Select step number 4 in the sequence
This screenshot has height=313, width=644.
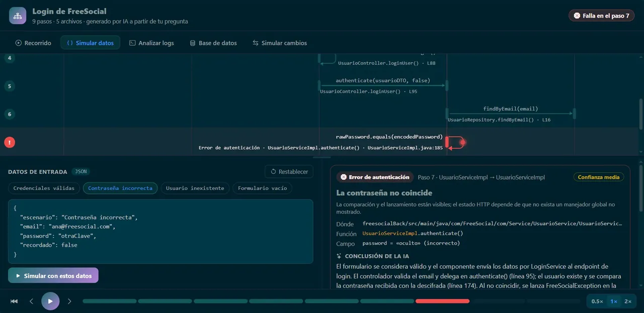pyautogui.click(x=10, y=58)
